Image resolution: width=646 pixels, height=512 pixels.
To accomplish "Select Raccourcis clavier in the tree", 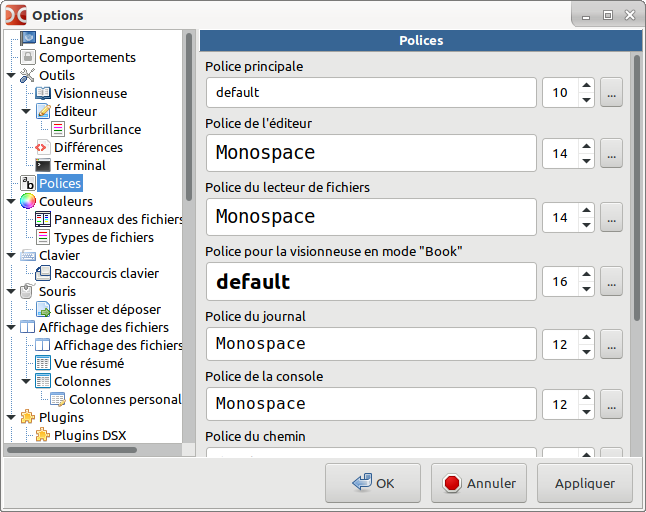I will [106, 273].
